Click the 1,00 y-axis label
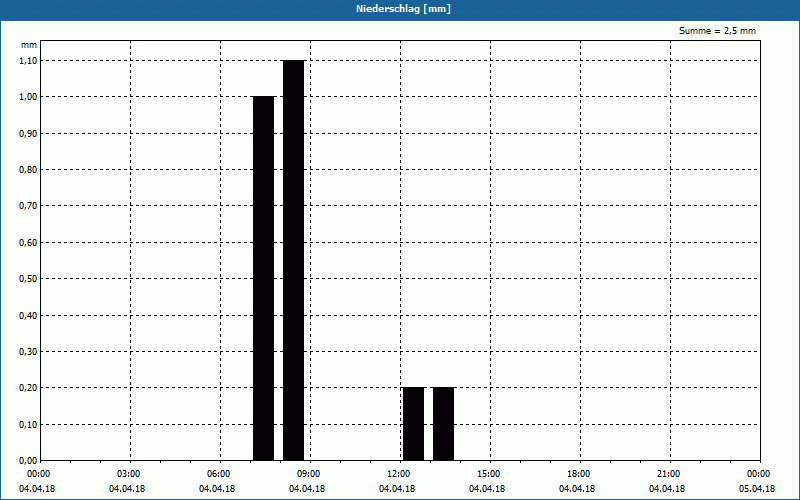The width and height of the screenshot is (800, 500). pyautogui.click(x=28, y=97)
